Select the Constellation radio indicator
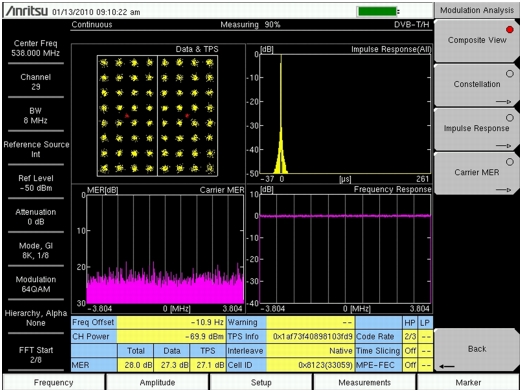The height and width of the screenshot is (391, 521). click(510, 74)
